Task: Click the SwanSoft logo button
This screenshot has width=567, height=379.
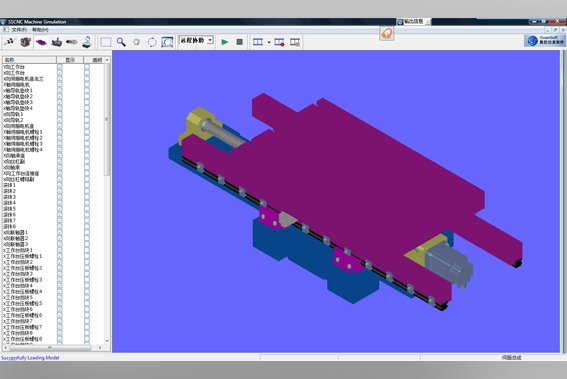Action: pos(545,41)
